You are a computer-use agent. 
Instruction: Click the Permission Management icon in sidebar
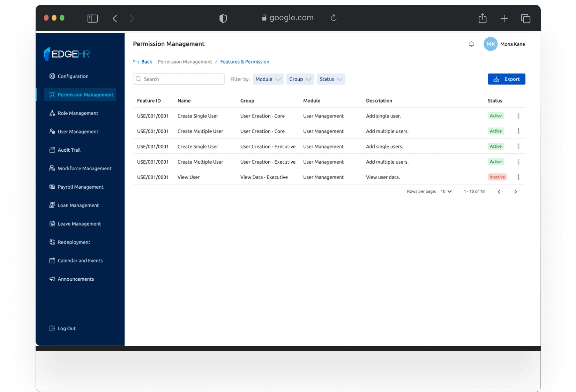point(52,95)
